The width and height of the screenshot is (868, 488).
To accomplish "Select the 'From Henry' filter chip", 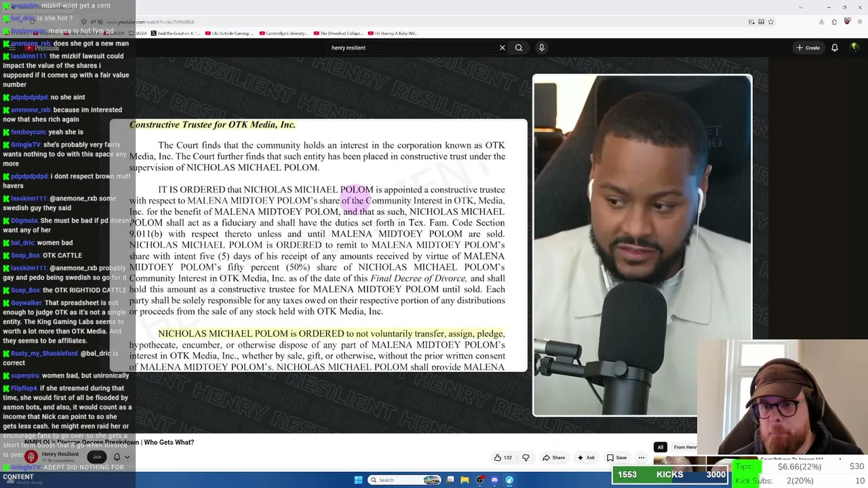I will (x=685, y=447).
